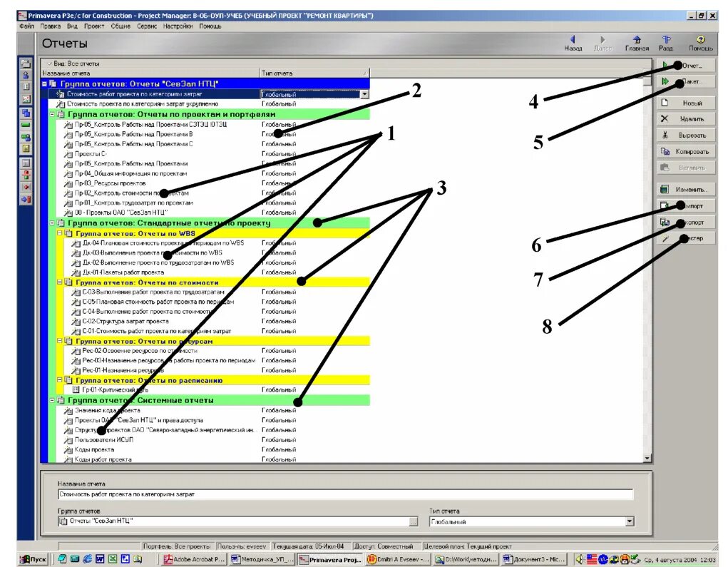728x567 pixels.
Task: Collapse the Системные отчеты group
Action: click(53, 400)
